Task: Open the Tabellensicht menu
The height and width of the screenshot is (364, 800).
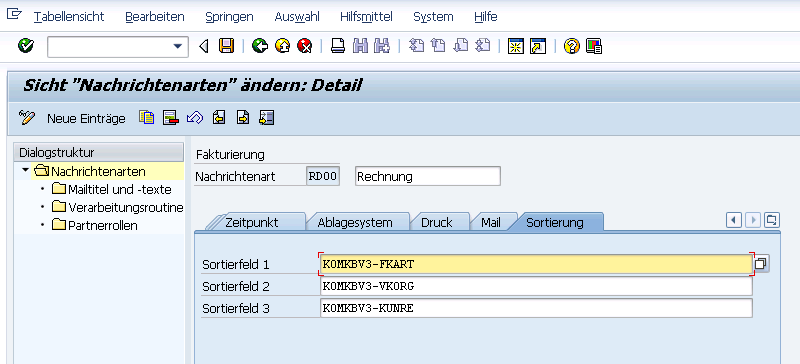Action: (x=69, y=16)
